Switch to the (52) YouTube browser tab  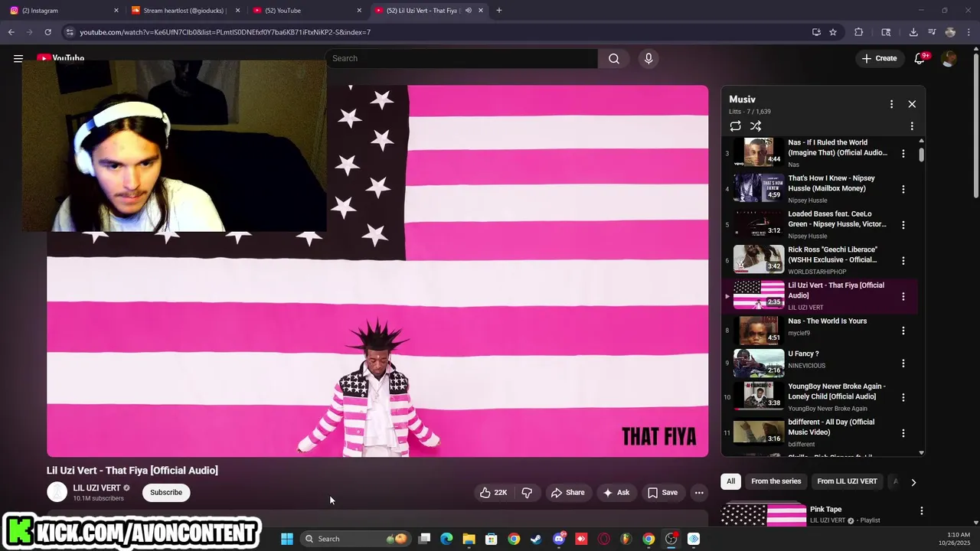(306, 11)
